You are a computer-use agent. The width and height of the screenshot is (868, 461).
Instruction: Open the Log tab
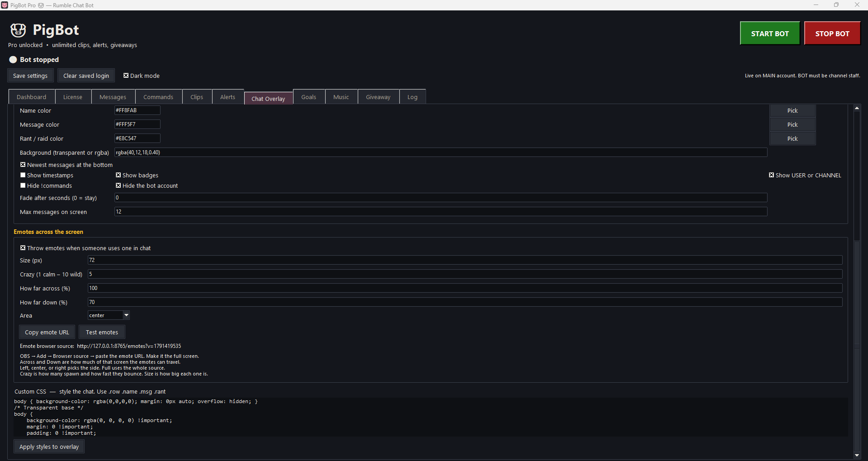tap(413, 97)
